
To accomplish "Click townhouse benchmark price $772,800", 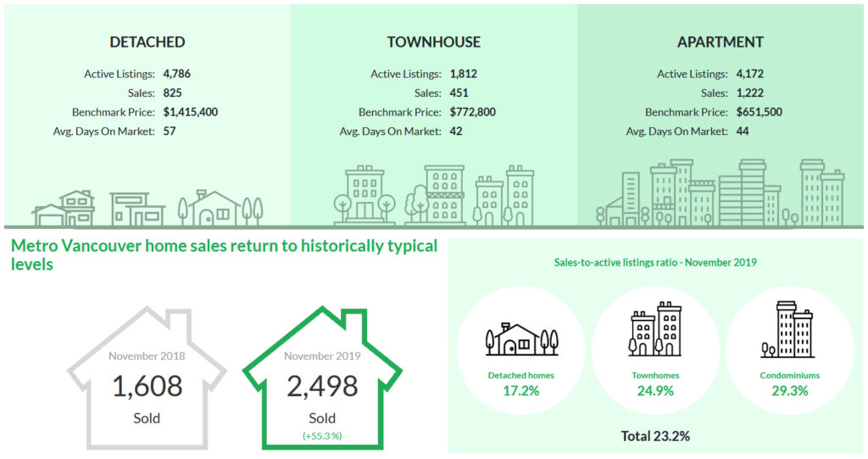I will (473, 112).
